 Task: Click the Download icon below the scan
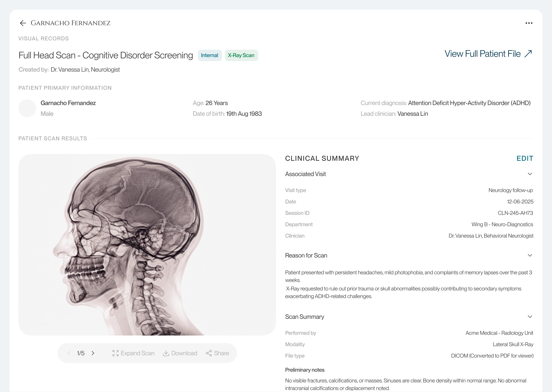point(166,353)
